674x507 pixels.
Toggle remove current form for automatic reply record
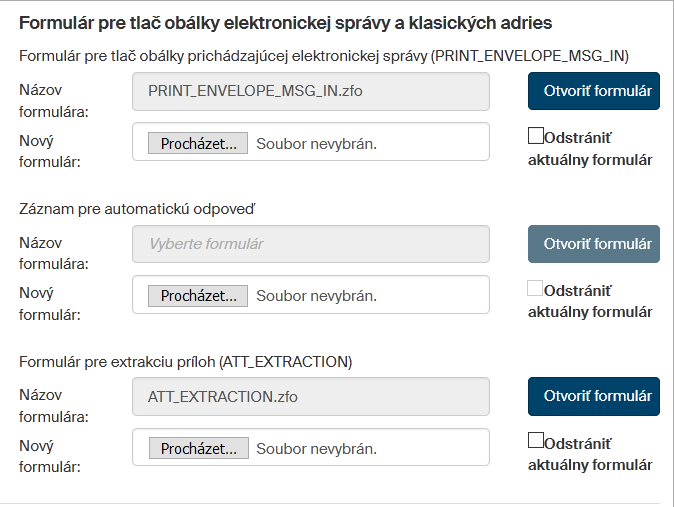pos(536,289)
